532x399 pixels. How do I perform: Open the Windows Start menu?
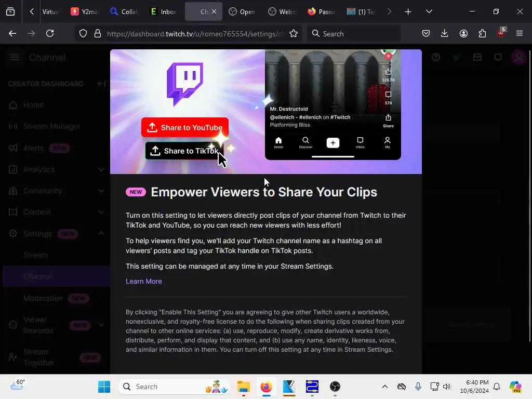[104, 387]
